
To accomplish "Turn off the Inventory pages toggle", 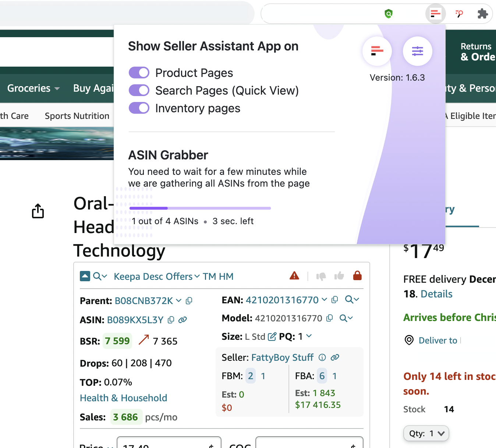I will [x=139, y=108].
